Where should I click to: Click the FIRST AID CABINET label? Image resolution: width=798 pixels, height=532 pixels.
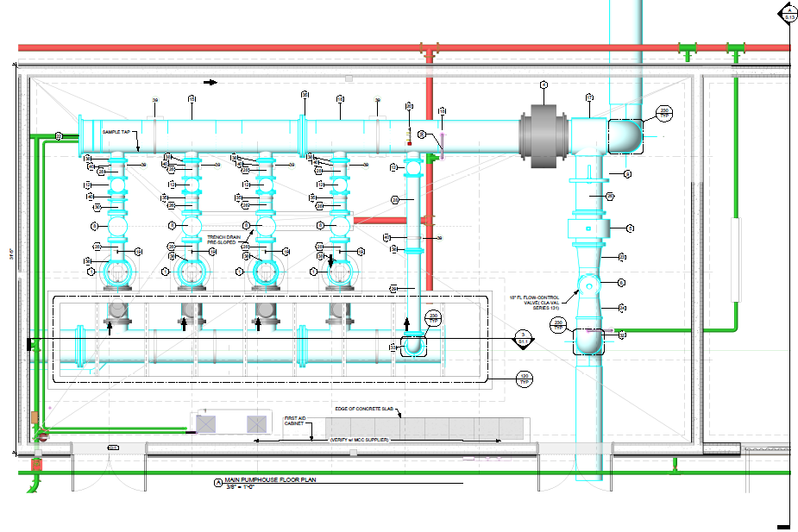[295, 421]
